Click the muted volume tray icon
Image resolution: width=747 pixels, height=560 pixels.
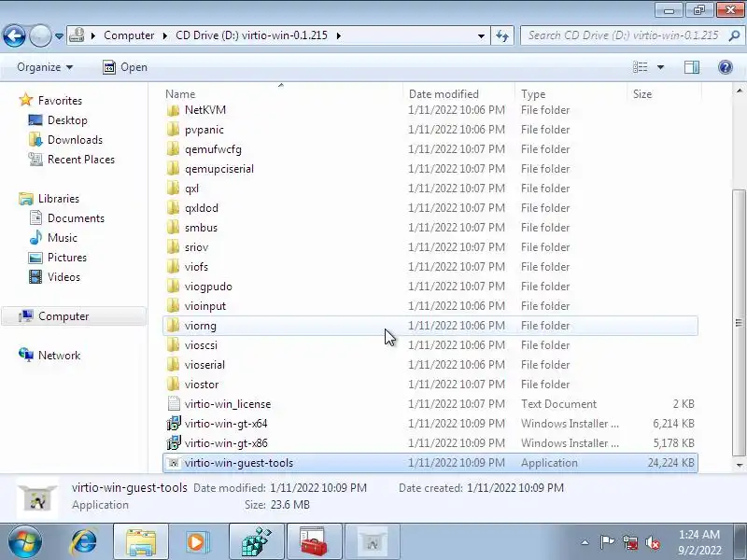pyautogui.click(x=653, y=542)
